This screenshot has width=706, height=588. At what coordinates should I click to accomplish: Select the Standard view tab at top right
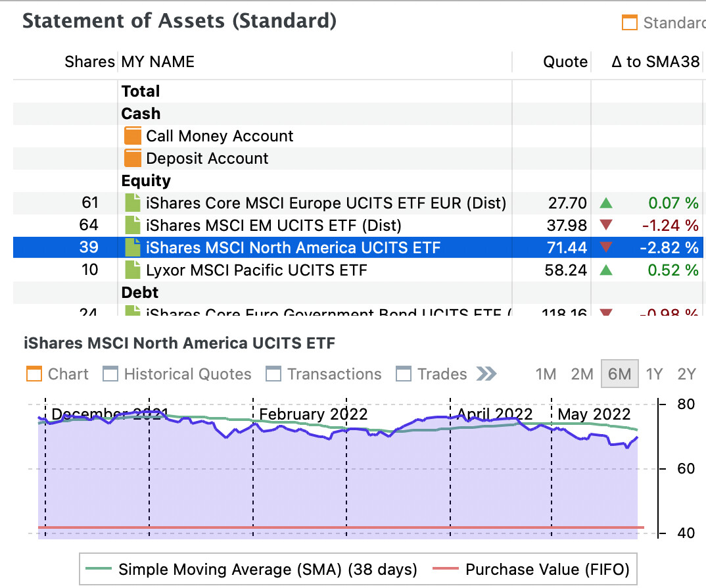(664, 22)
